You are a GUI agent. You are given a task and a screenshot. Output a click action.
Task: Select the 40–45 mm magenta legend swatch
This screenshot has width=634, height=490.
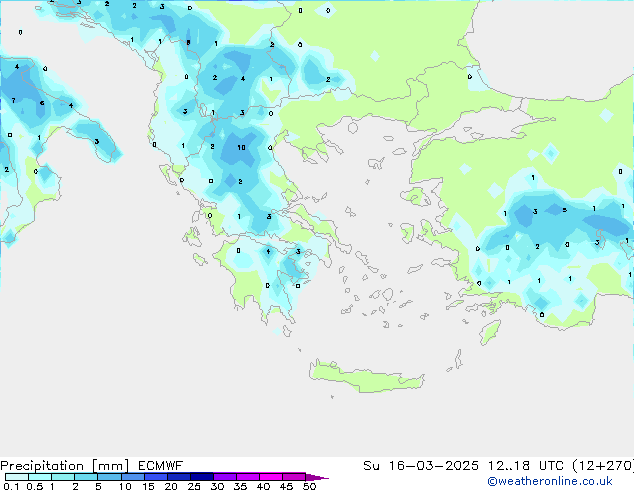click(271, 477)
